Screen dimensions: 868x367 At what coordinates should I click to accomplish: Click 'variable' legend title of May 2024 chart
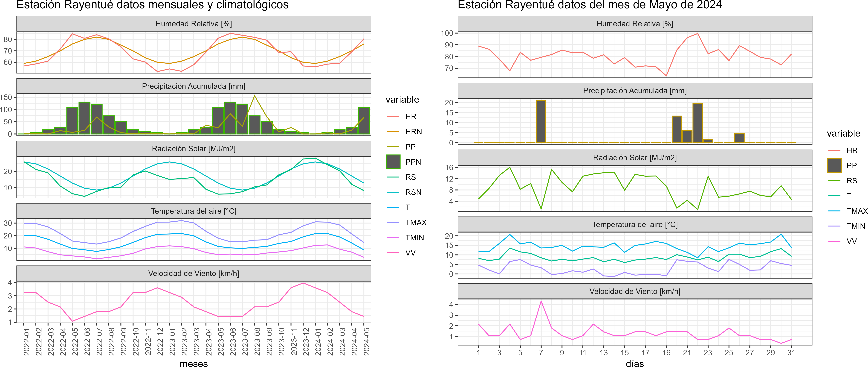click(x=843, y=133)
